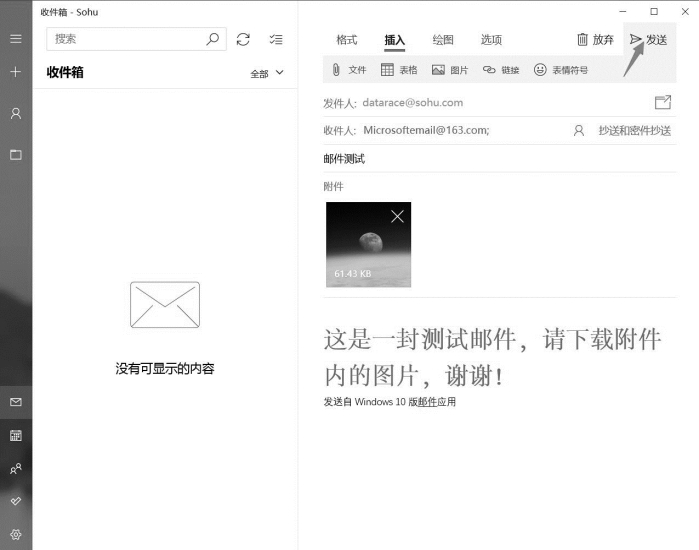Image resolution: width=699 pixels, height=550 pixels.
Task: Open the To Do checkmark icon
Action: coord(16,501)
